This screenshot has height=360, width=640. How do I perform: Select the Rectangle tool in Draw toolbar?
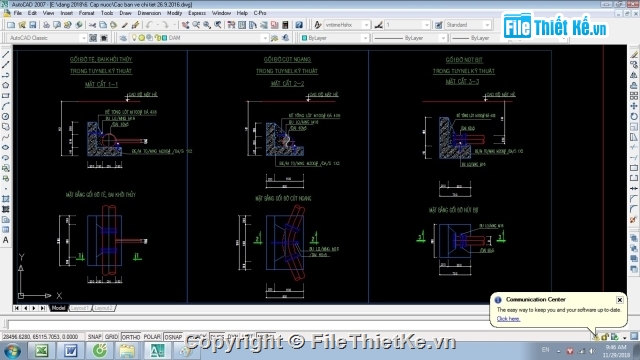coord(6,96)
